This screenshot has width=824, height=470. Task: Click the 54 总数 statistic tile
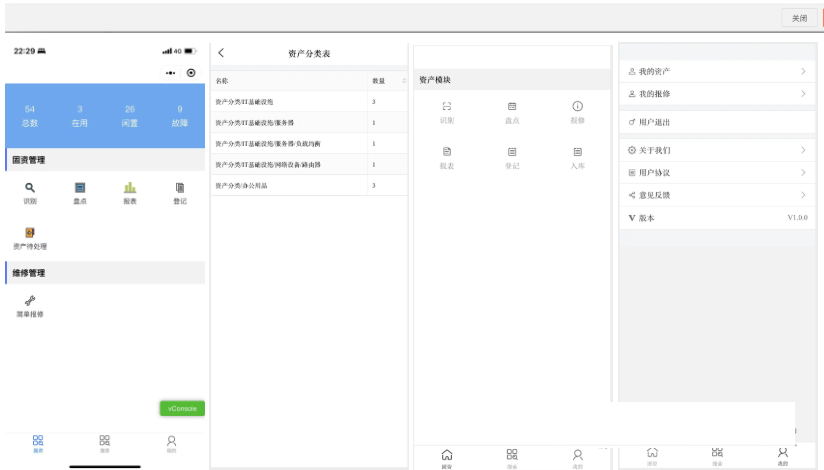click(30, 116)
